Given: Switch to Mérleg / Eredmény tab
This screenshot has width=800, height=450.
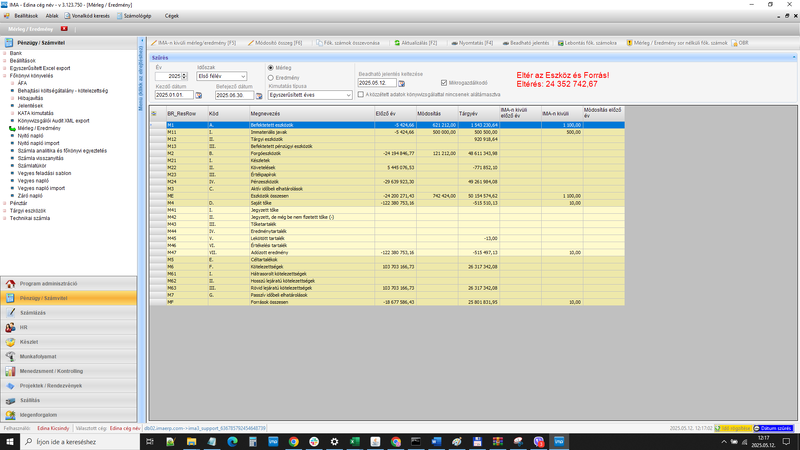Looking at the screenshot, I should pyautogui.click(x=31, y=29).
